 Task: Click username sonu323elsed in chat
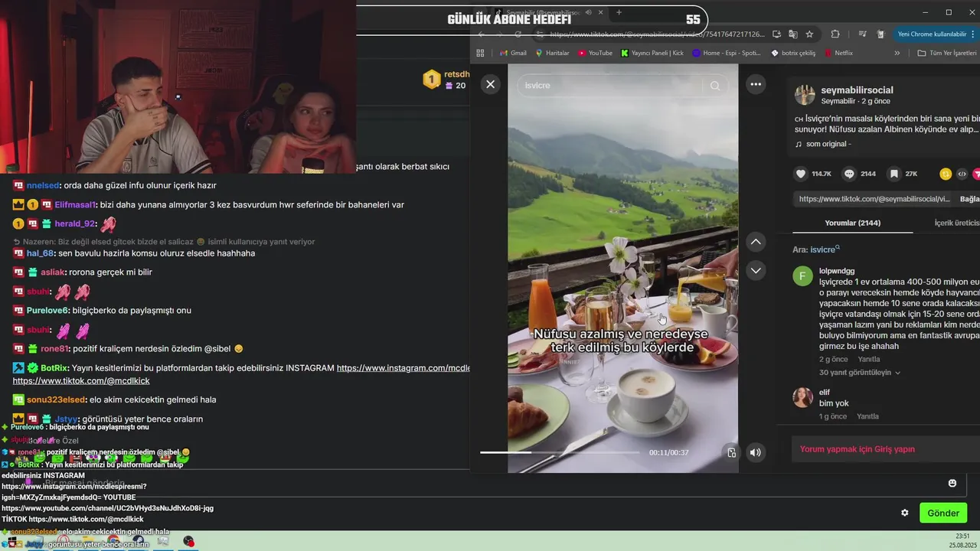pos(57,399)
